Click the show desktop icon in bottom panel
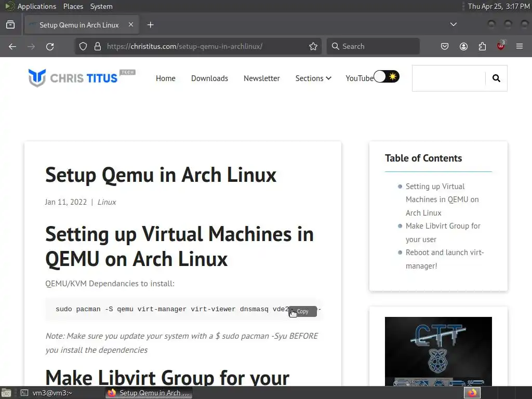Viewport: 532px width, 399px height. [6, 393]
